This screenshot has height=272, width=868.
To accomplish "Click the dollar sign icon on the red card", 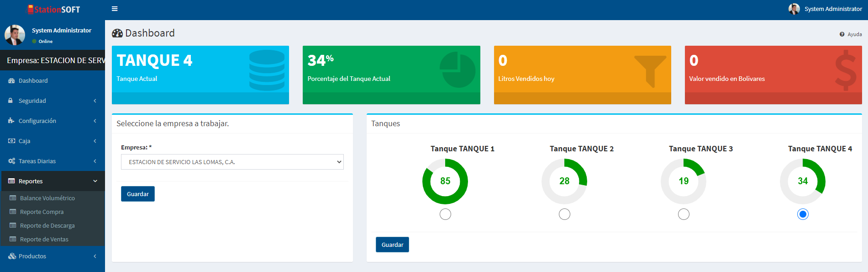I will (x=846, y=70).
